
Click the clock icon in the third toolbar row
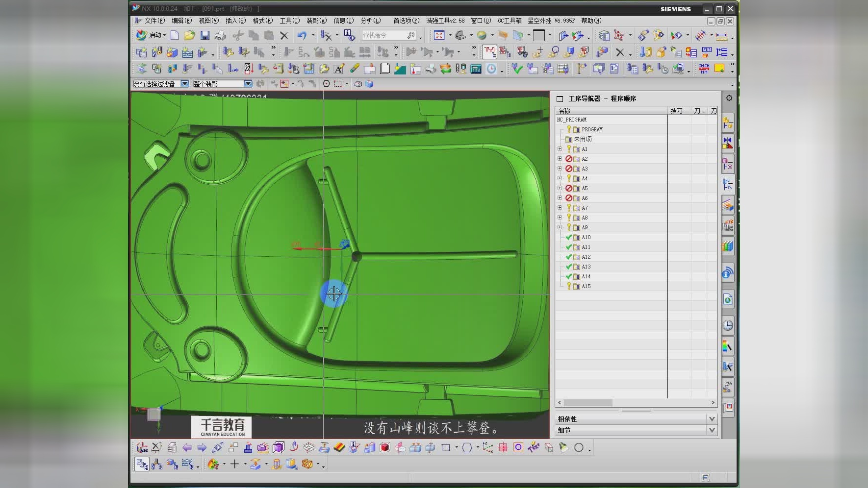[491, 69]
